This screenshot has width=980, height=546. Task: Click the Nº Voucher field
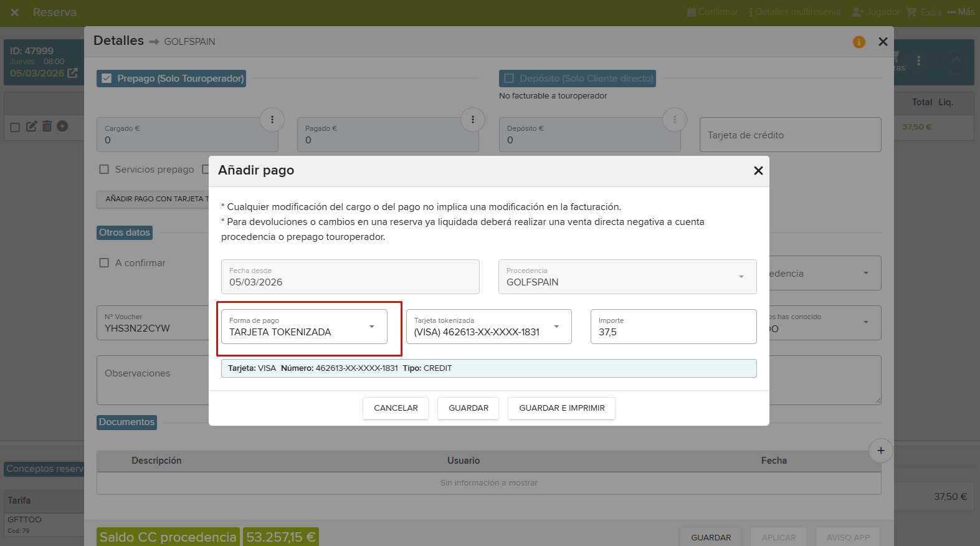point(153,323)
